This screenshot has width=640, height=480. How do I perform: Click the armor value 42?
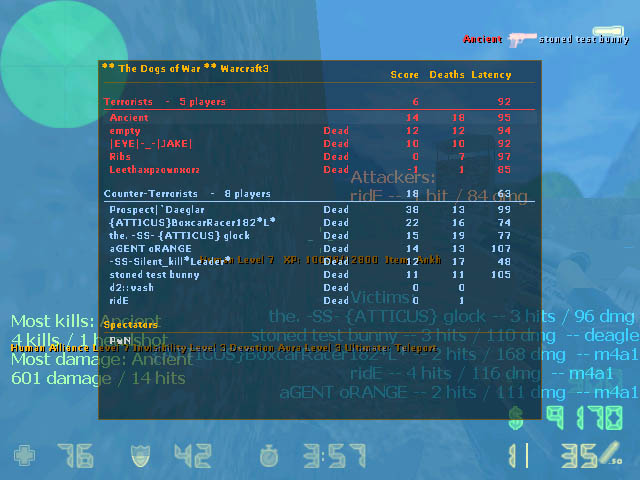click(193, 456)
